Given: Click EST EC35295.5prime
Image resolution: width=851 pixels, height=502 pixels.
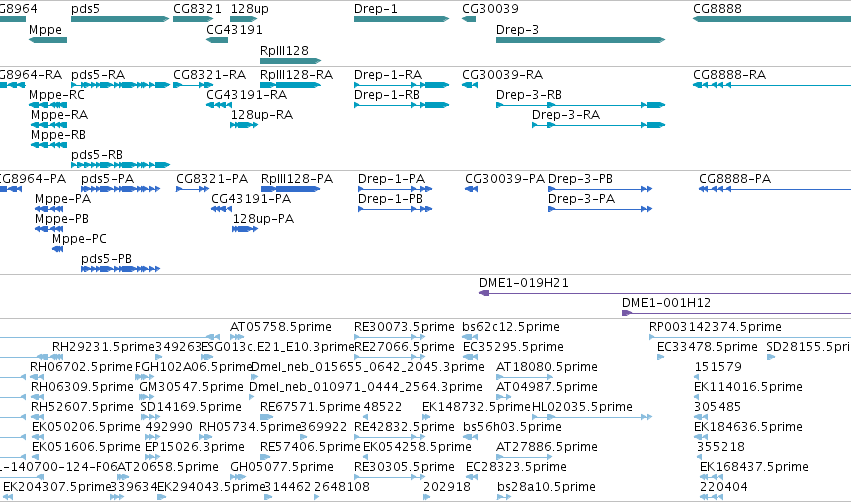Looking at the screenshot, I should [x=471, y=358].
